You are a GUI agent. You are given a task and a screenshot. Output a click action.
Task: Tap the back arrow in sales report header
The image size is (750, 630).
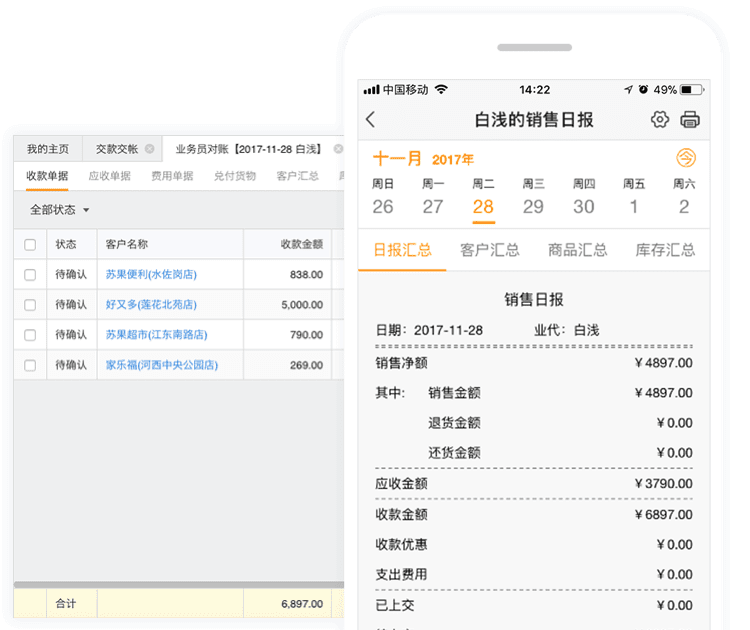pos(371,120)
